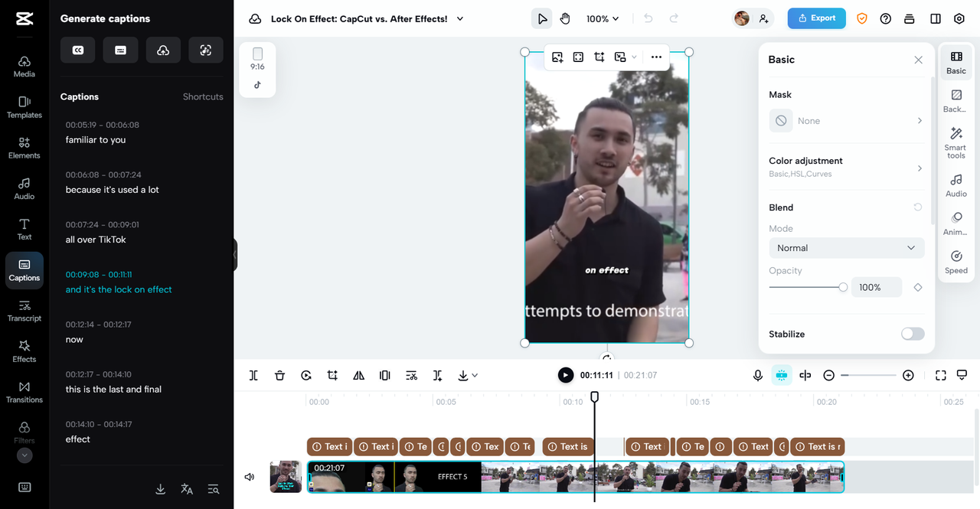Click the cloud save status icon
The width and height of the screenshot is (980, 509).
(x=255, y=18)
